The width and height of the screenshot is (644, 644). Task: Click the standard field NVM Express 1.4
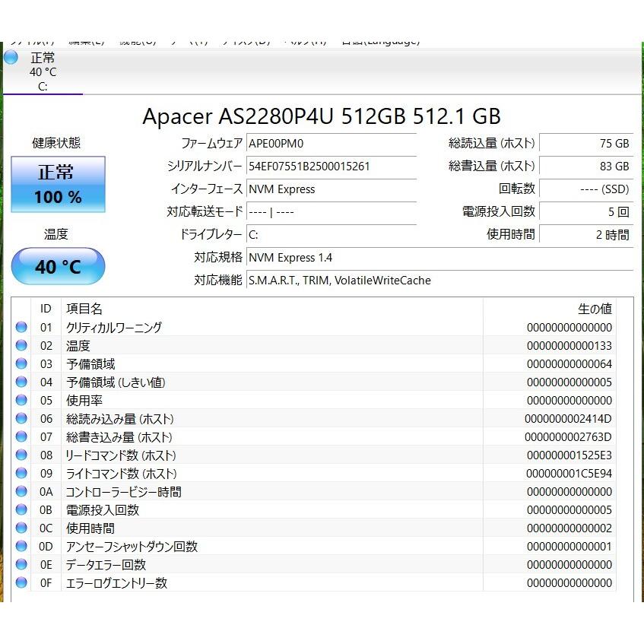coord(440,258)
